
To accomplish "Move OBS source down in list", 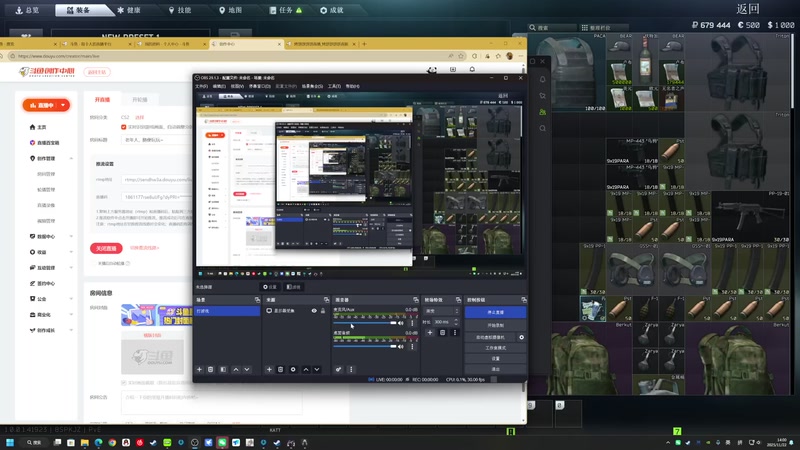I will 317,369.
